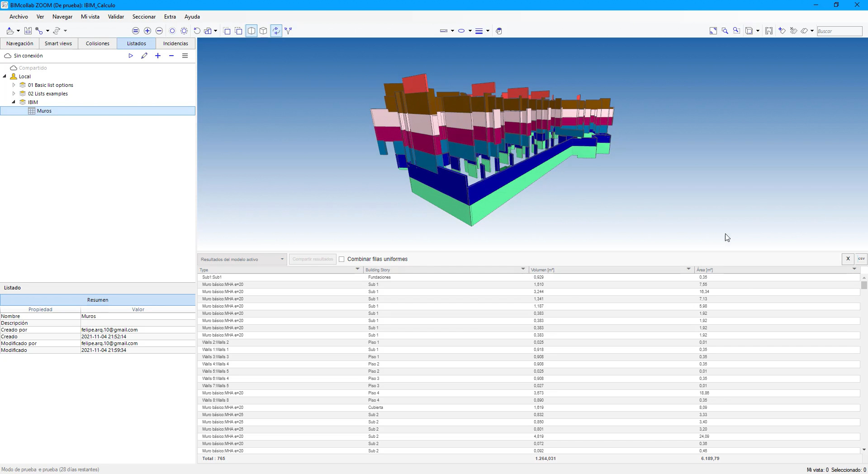Open the Building Story column filter arrow

click(523, 269)
